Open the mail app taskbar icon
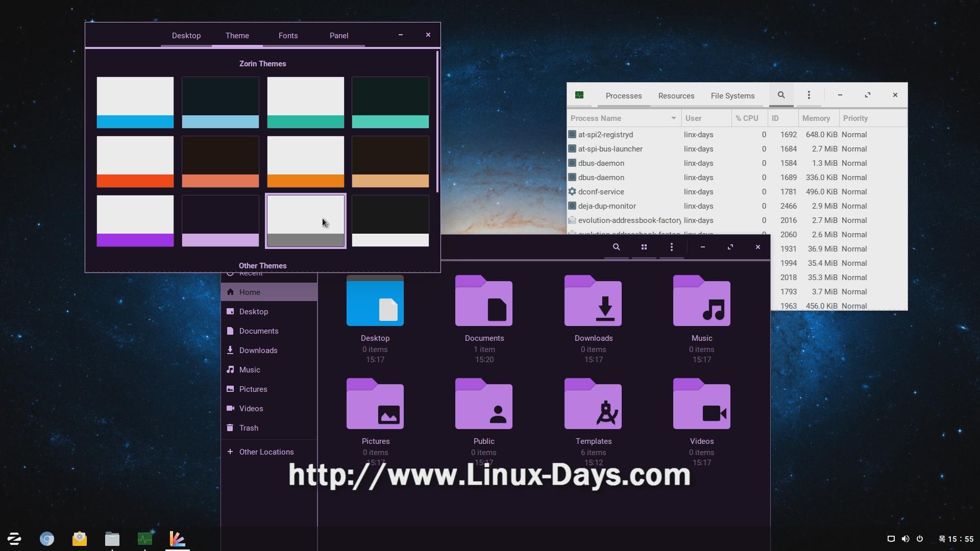 [x=80, y=539]
